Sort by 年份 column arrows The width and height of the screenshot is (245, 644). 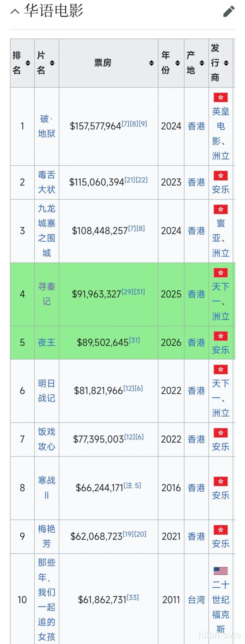(x=178, y=63)
